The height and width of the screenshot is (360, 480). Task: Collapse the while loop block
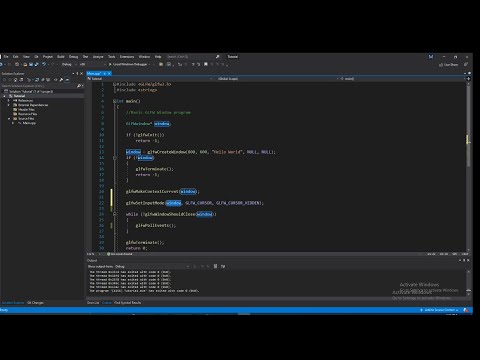pyautogui.click(x=114, y=214)
